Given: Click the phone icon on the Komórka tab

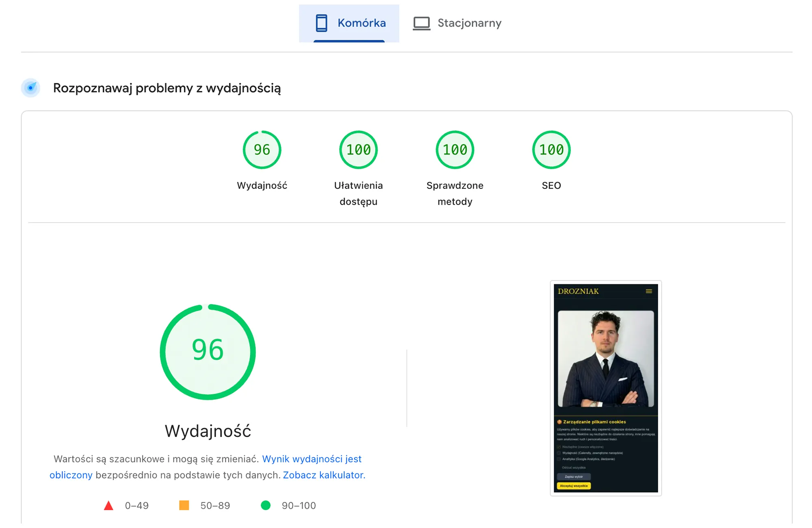Looking at the screenshot, I should (x=321, y=23).
